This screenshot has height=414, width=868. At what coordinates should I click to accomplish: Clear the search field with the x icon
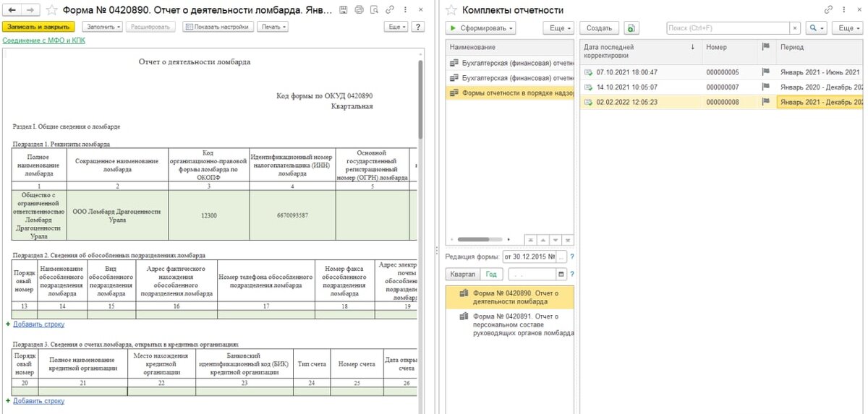coord(795,27)
